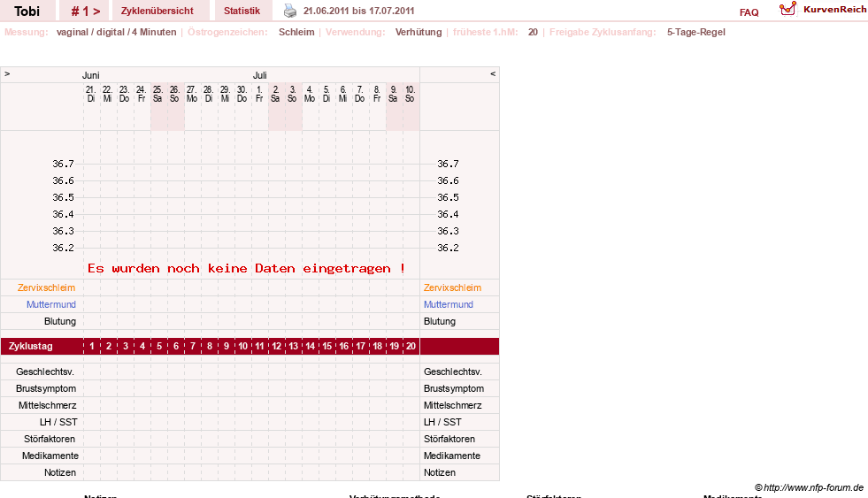The width and height of the screenshot is (868, 498).
Task: Select the left Zervixschleim row label
Action: 46,287
